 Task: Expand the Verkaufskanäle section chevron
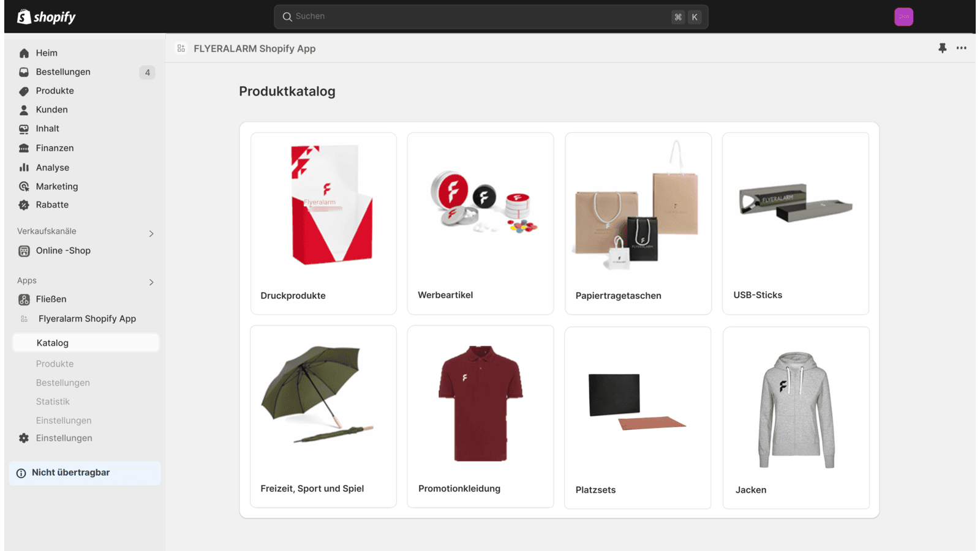point(151,233)
